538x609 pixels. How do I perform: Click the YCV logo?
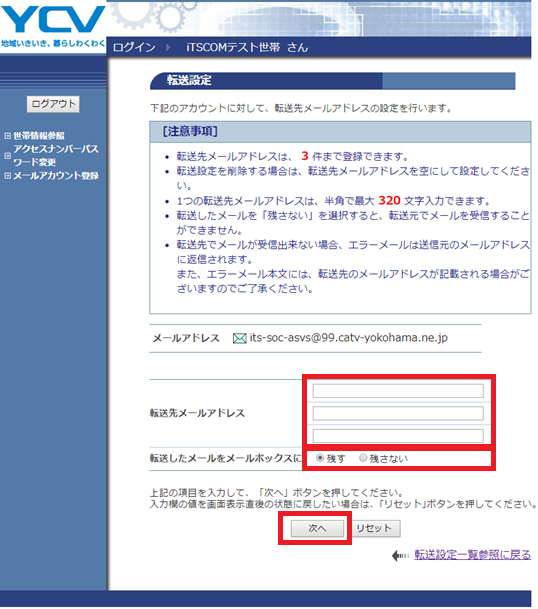[x=53, y=19]
